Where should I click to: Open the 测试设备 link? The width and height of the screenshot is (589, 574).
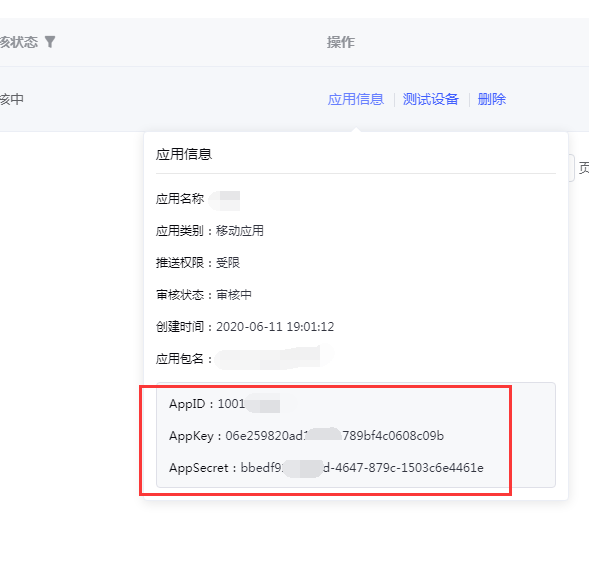430,99
